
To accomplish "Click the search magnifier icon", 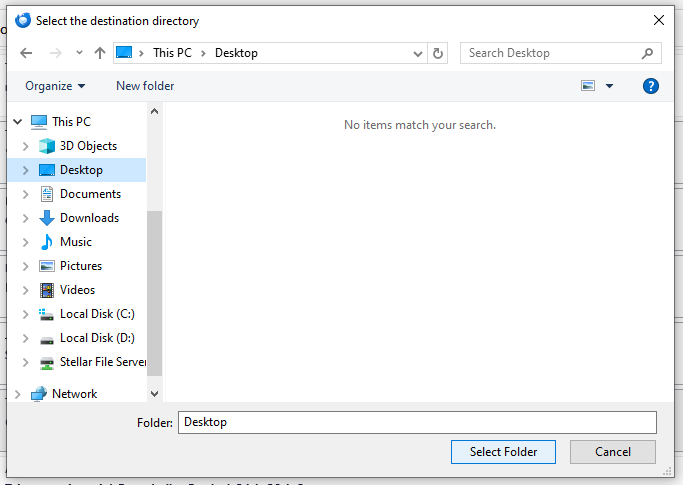I will [x=647, y=53].
